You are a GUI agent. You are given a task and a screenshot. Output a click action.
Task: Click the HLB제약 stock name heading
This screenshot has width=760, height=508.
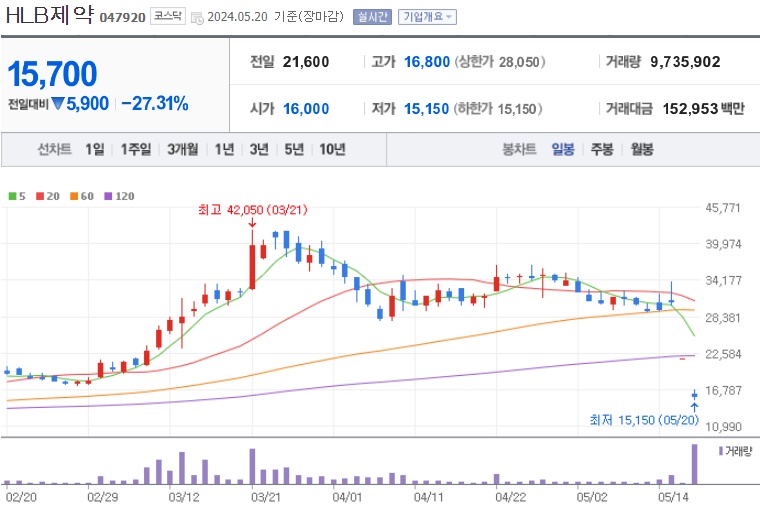pos(50,16)
